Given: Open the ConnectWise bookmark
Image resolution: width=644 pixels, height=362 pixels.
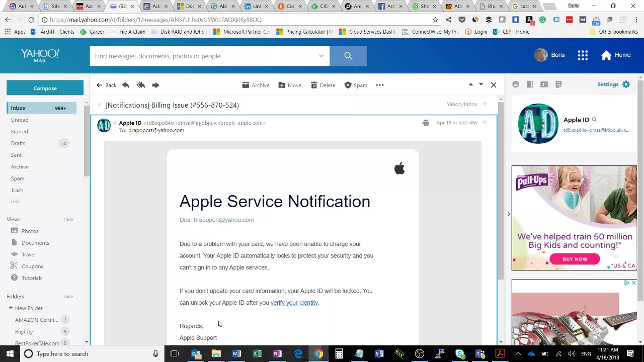Looking at the screenshot, I should pyautogui.click(x=430, y=32).
